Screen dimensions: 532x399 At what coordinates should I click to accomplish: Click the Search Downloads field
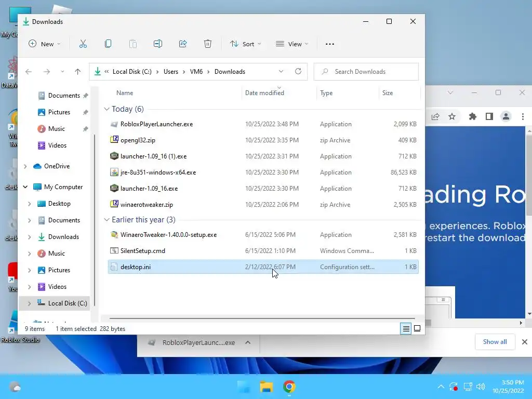point(366,72)
